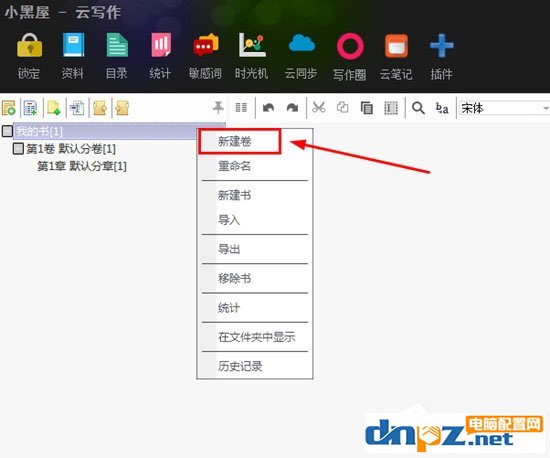The width and height of the screenshot is (550, 458).
Task: Open the find and replace icon
Action: tap(442, 108)
